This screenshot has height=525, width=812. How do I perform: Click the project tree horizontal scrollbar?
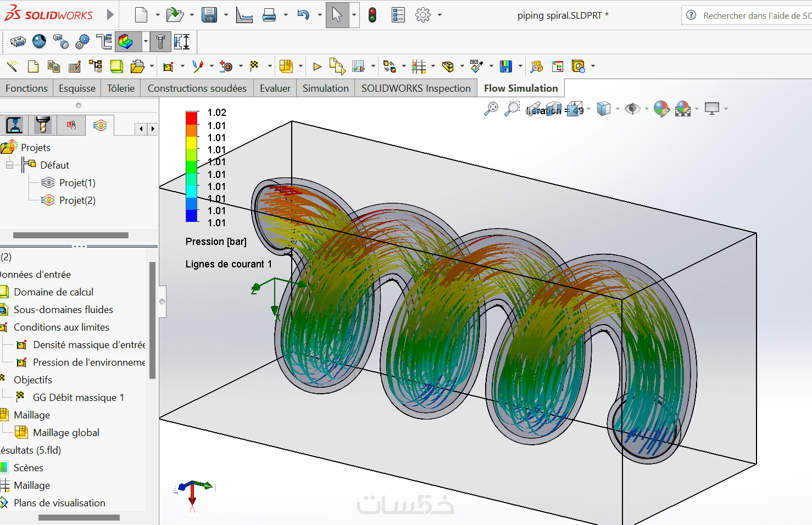71,235
